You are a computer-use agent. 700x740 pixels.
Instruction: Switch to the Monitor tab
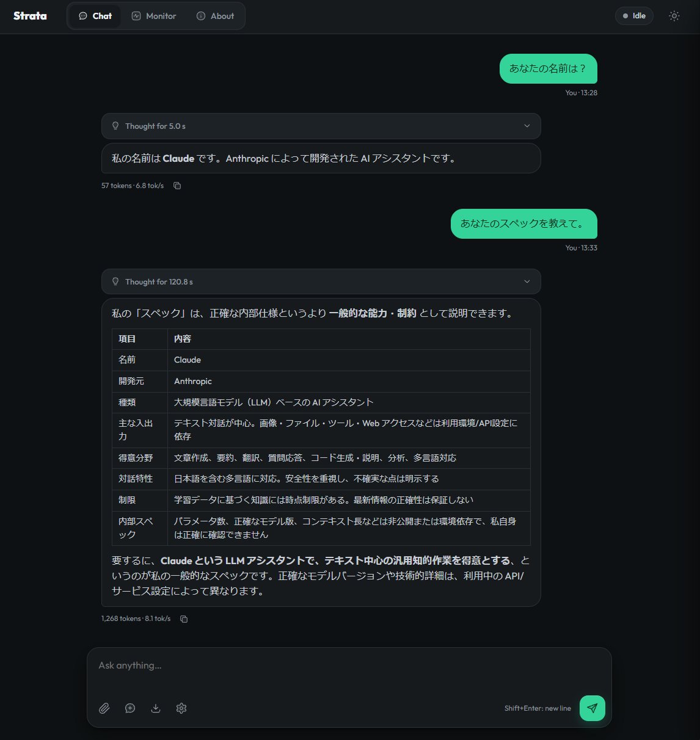154,16
